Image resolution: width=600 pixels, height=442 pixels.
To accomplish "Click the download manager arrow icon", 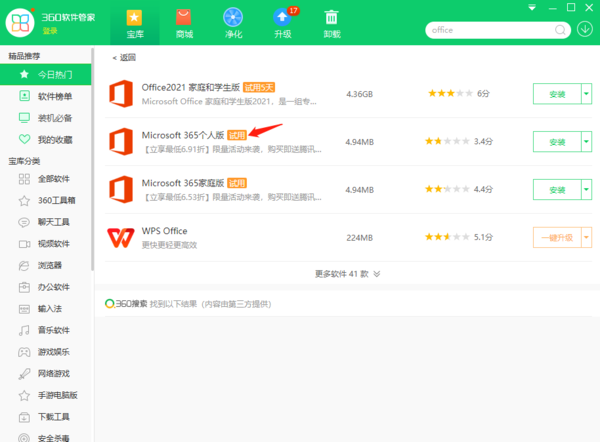I will (585, 29).
